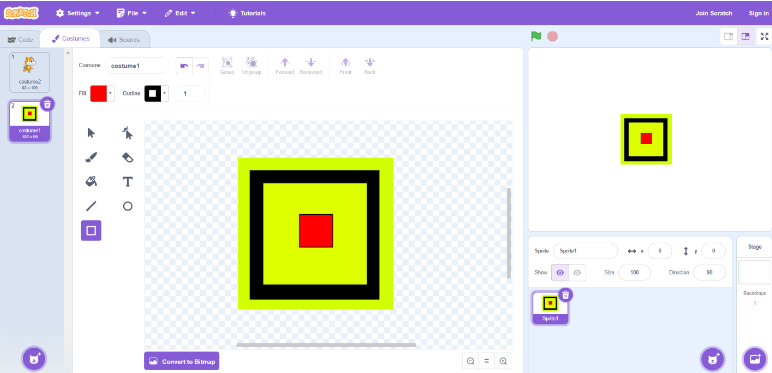Select costume1 thumbnail in list
772x373 pixels.
tap(30, 121)
